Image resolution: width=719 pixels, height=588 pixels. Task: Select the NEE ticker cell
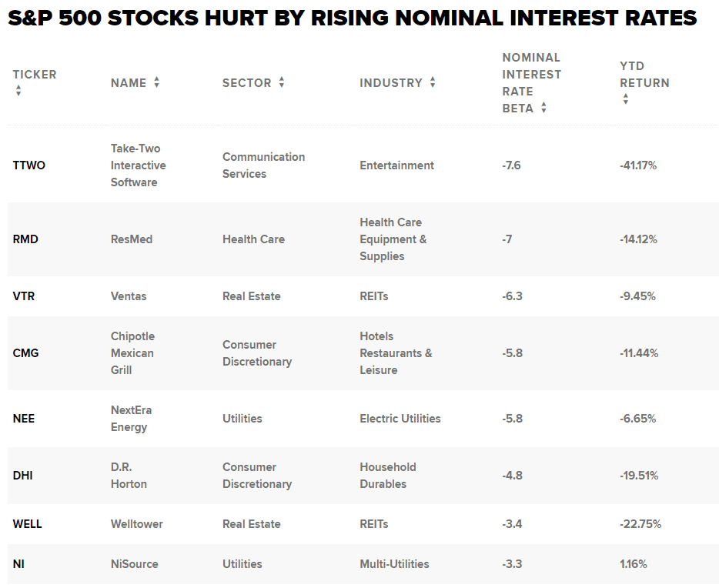(x=24, y=419)
